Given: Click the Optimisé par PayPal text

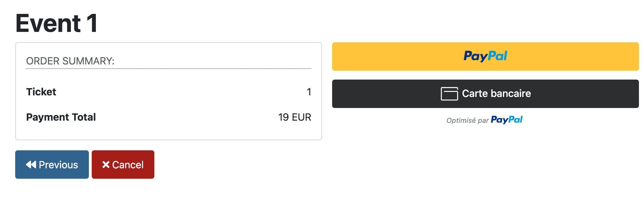Looking at the screenshot, I should tap(484, 120).
